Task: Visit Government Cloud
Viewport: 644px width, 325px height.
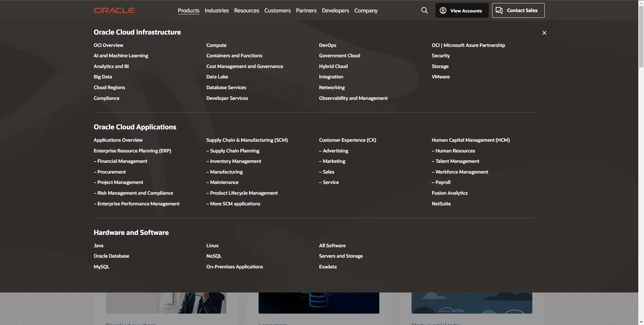Action: [339, 56]
